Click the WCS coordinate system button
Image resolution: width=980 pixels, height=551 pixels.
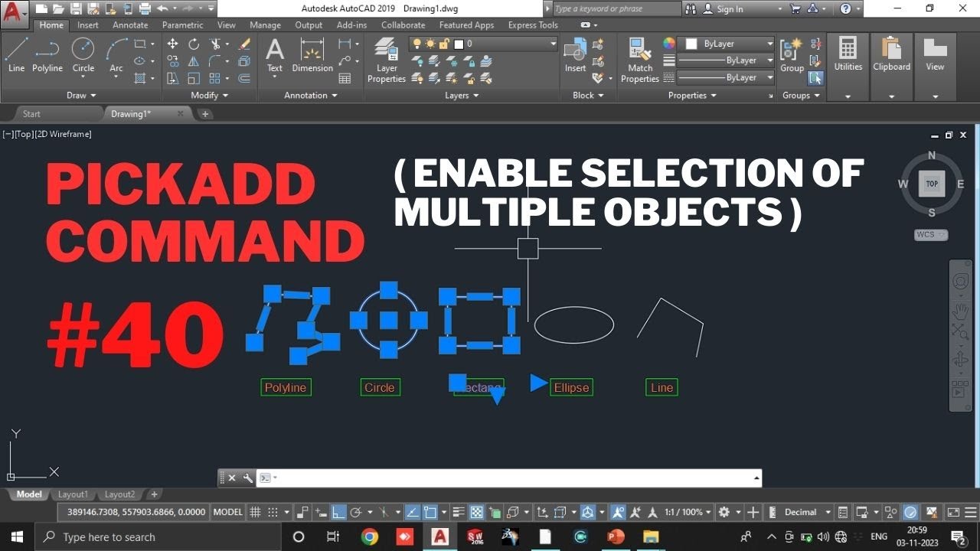[x=931, y=235]
